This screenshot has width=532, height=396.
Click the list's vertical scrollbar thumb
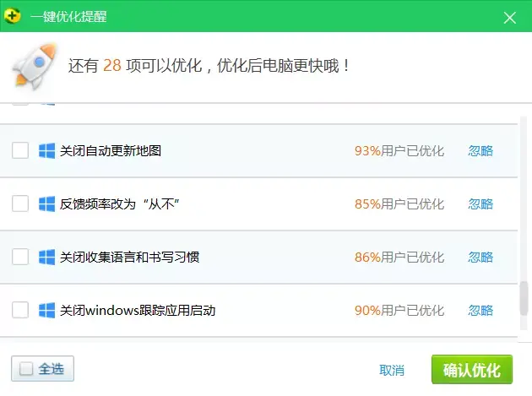524,298
